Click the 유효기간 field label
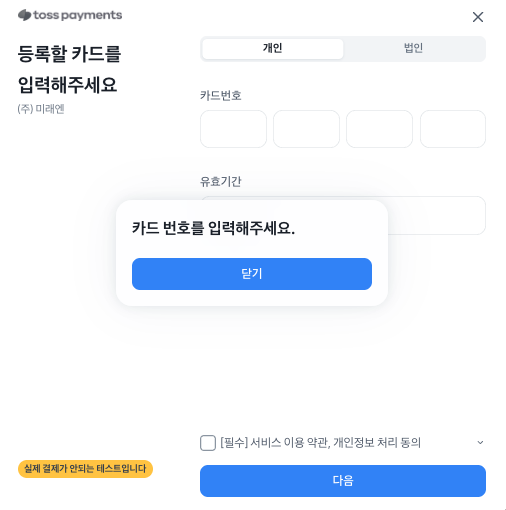Screen dimensions: 506x510 point(221,182)
